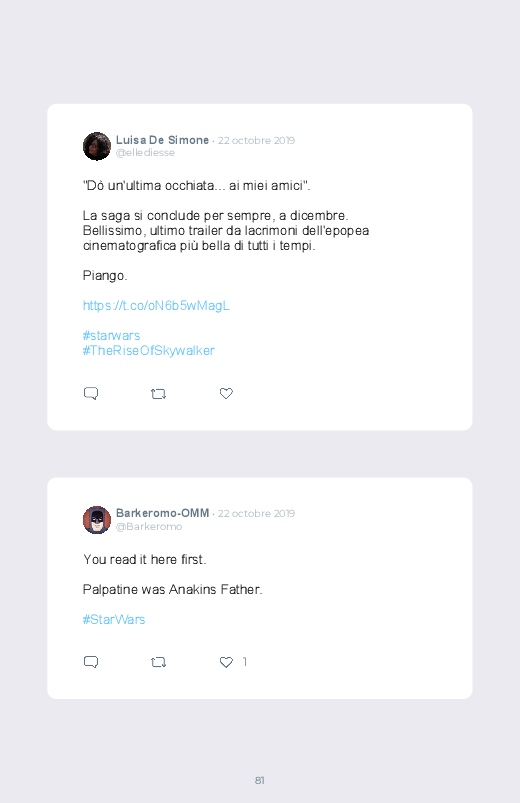This screenshot has width=520, height=803.
Task: Click the page number 81
Action: tap(260, 780)
